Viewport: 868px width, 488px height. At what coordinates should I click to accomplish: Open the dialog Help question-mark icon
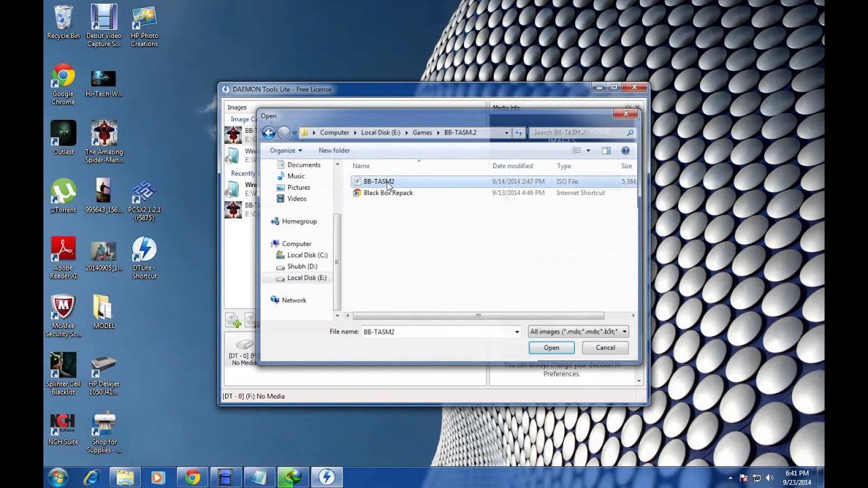pos(625,150)
